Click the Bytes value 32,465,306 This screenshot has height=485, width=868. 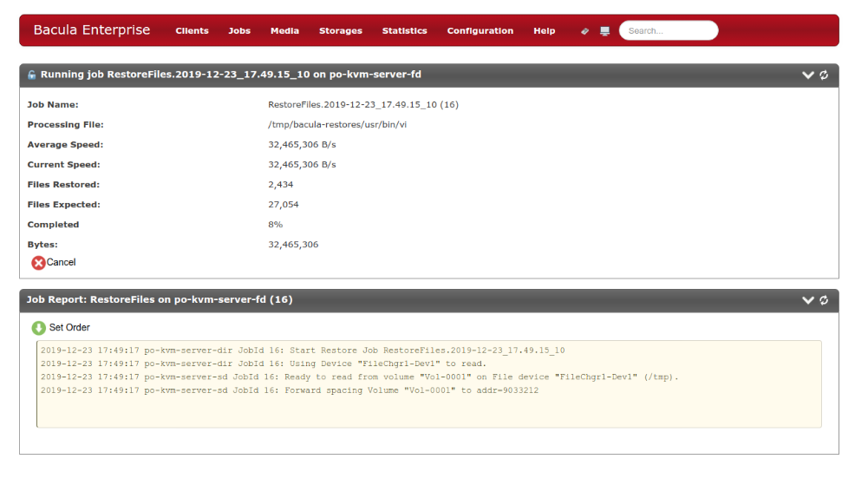pyautogui.click(x=293, y=244)
